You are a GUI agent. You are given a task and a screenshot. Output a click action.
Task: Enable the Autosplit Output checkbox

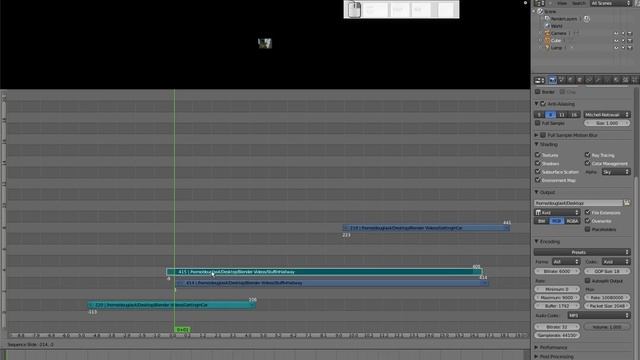587,281
